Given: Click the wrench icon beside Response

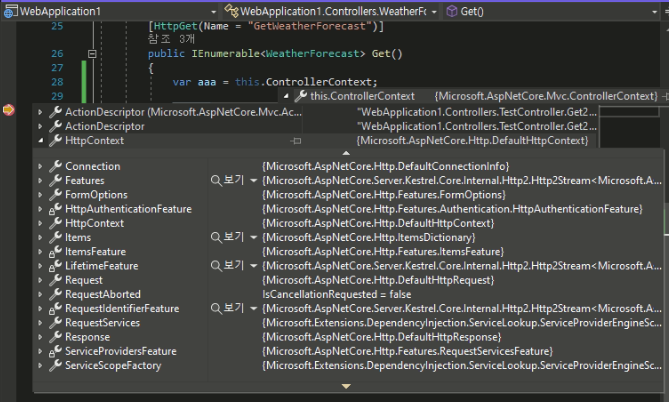Looking at the screenshot, I should click(x=55, y=337).
